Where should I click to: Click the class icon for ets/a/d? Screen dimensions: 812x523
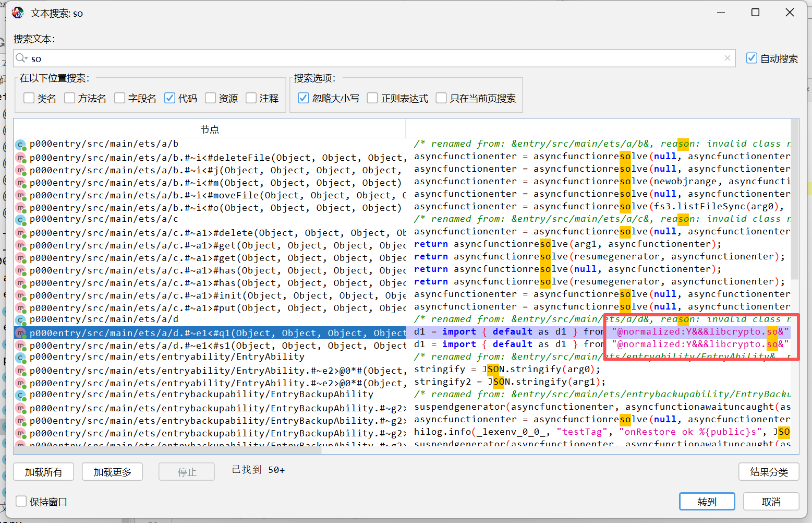(x=21, y=320)
